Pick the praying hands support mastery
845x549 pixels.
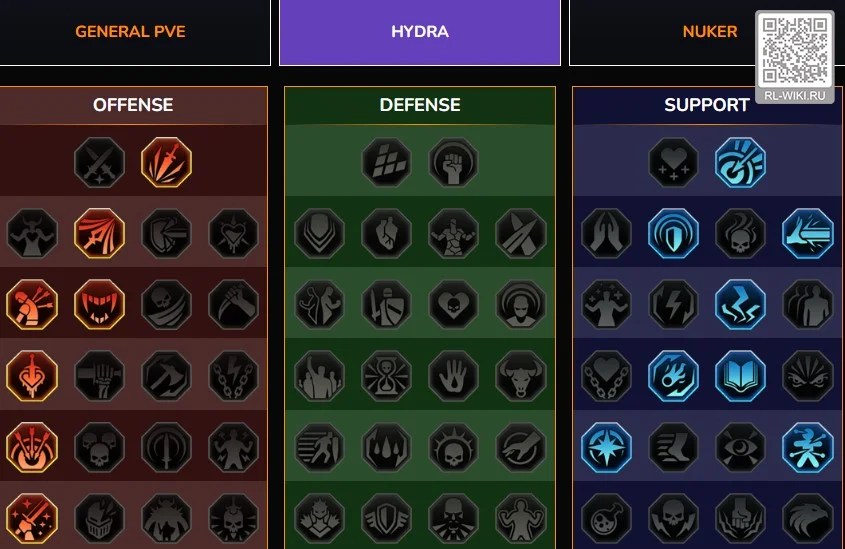tap(607, 233)
